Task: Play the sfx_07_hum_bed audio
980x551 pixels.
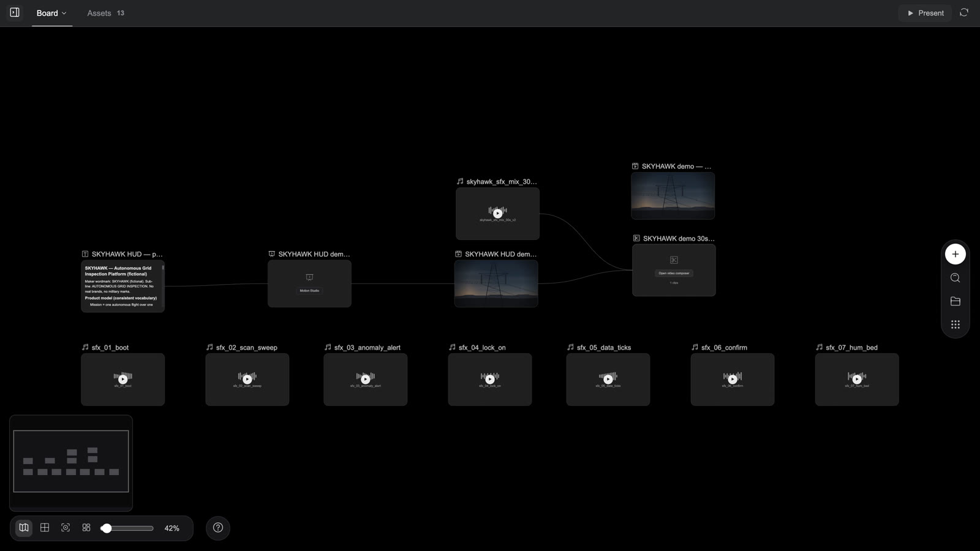Action: 857,379
